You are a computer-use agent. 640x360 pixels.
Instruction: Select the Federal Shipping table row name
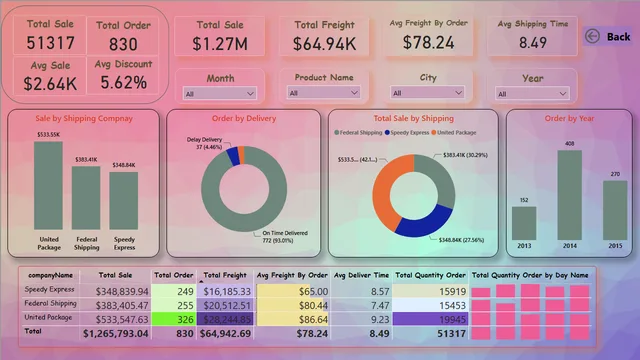(x=50, y=303)
